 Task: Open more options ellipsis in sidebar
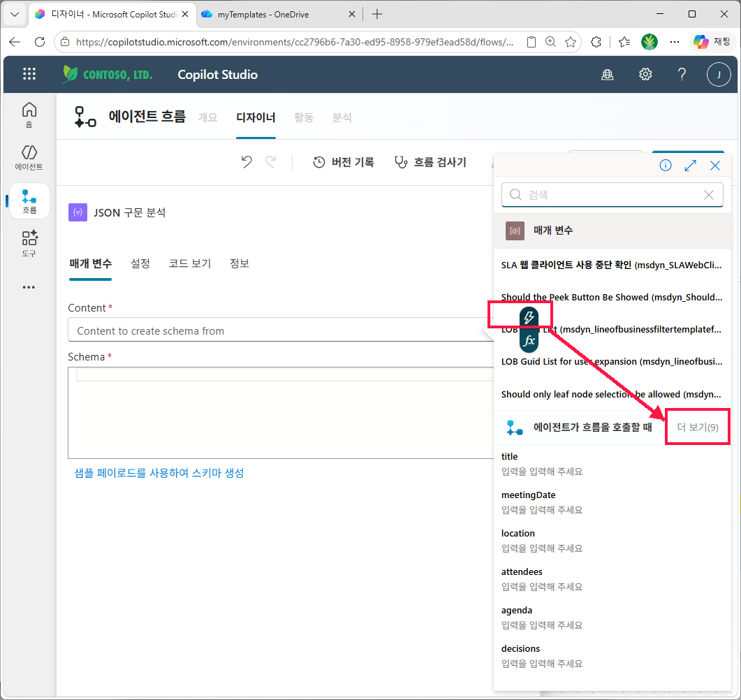[29, 287]
